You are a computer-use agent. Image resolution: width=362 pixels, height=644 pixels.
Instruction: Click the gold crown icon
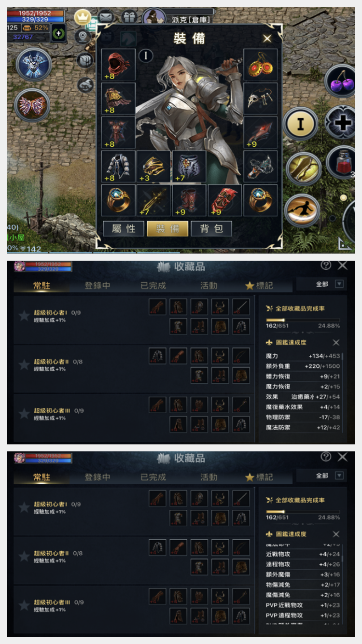(x=83, y=18)
